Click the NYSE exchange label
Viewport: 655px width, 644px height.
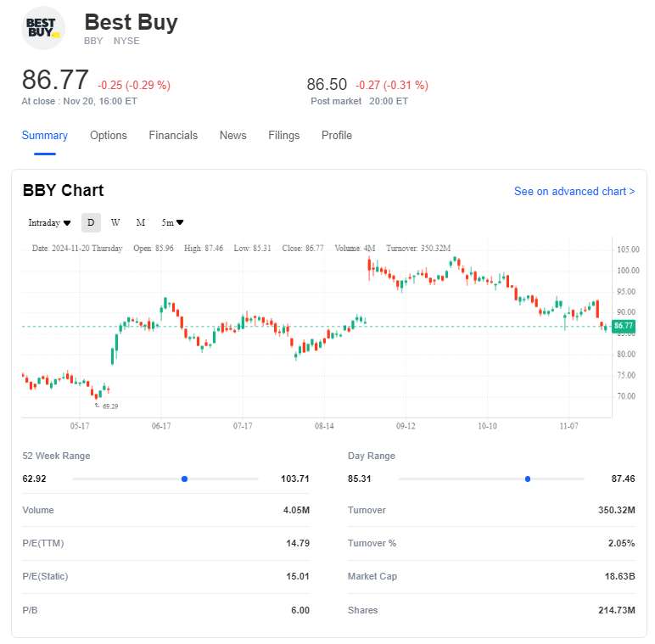tap(126, 41)
